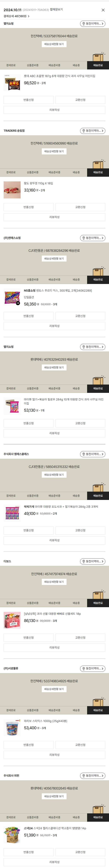This screenshot has width=109, height=868.
Task: Click location pin icon next to first 멸치쇼핑 seller
Action: point(84,24)
